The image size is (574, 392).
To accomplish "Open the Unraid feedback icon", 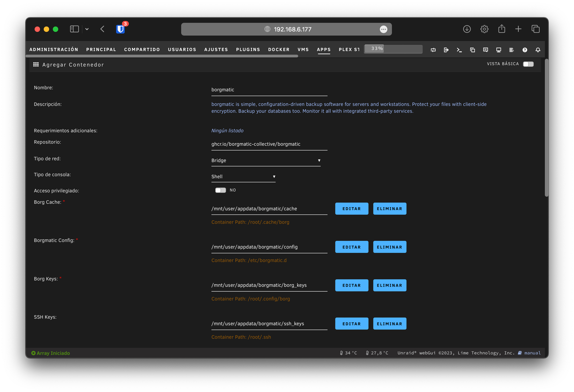I will (486, 50).
